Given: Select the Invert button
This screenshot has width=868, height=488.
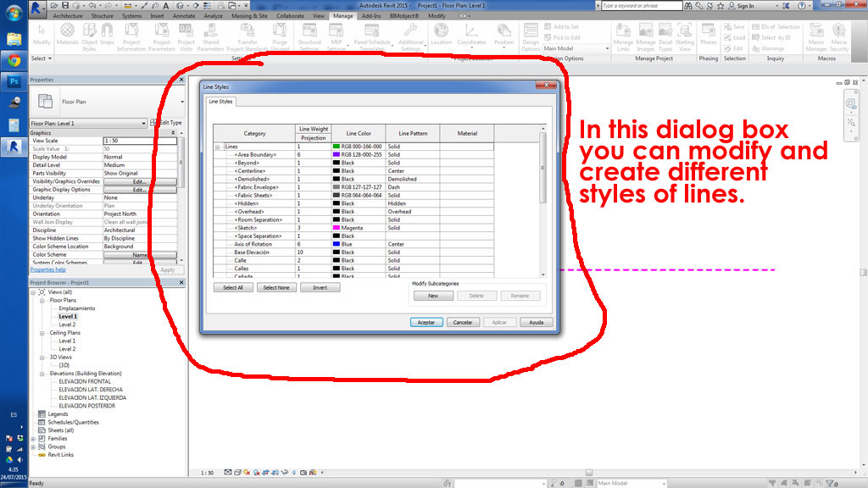Looking at the screenshot, I should pyautogui.click(x=320, y=287).
